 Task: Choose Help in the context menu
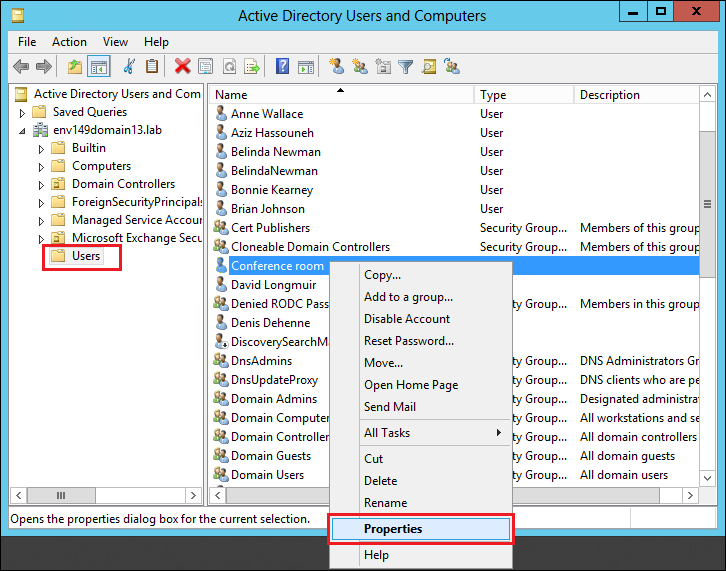(x=421, y=555)
